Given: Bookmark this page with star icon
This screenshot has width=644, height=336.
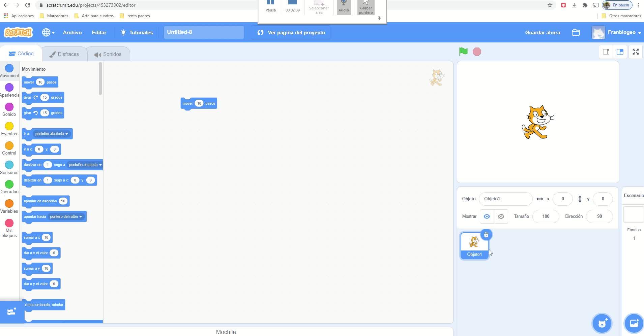Looking at the screenshot, I should click(x=550, y=5).
